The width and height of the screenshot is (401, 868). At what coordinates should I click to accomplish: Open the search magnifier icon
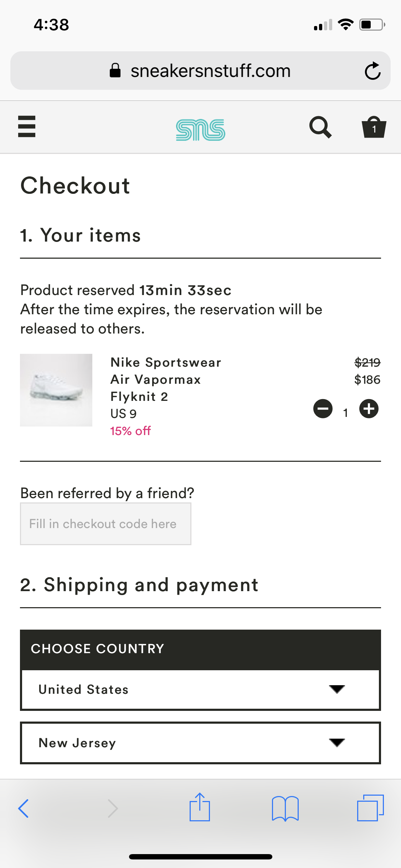320,127
